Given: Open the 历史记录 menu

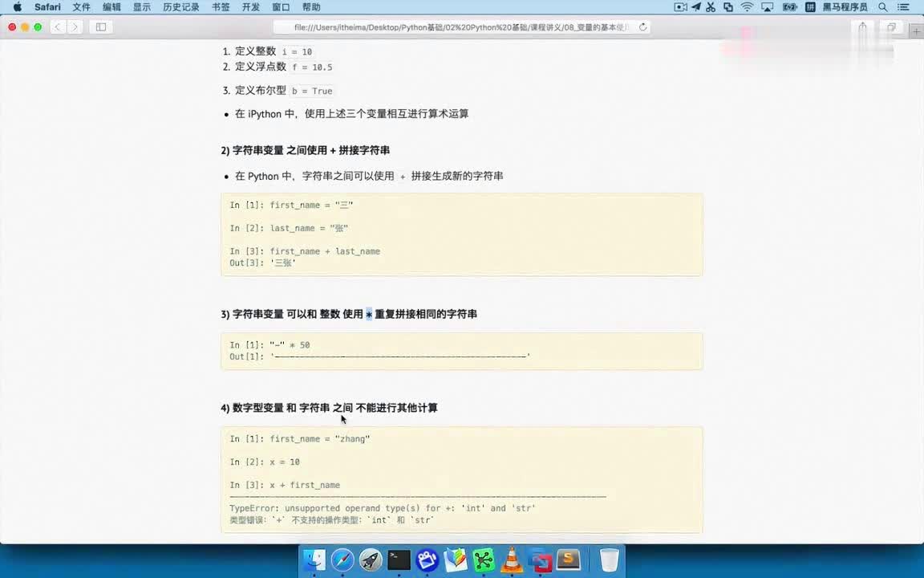Looking at the screenshot, I should coord(181,7).
